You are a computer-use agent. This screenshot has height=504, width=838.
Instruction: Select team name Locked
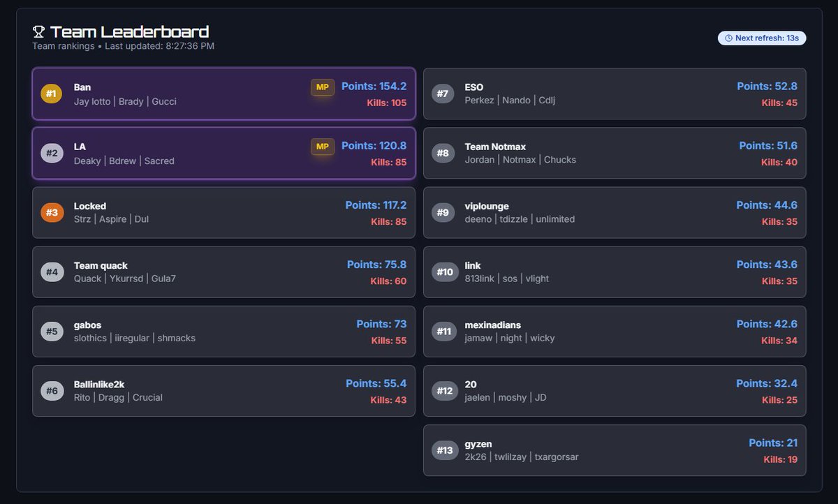pos(90,206)
